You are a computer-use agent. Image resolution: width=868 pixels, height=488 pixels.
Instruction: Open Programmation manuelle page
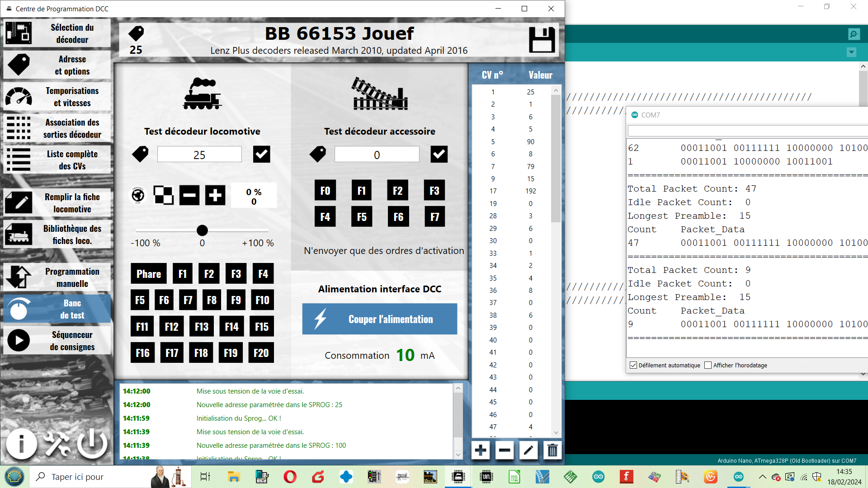click(x=57, y=277)
